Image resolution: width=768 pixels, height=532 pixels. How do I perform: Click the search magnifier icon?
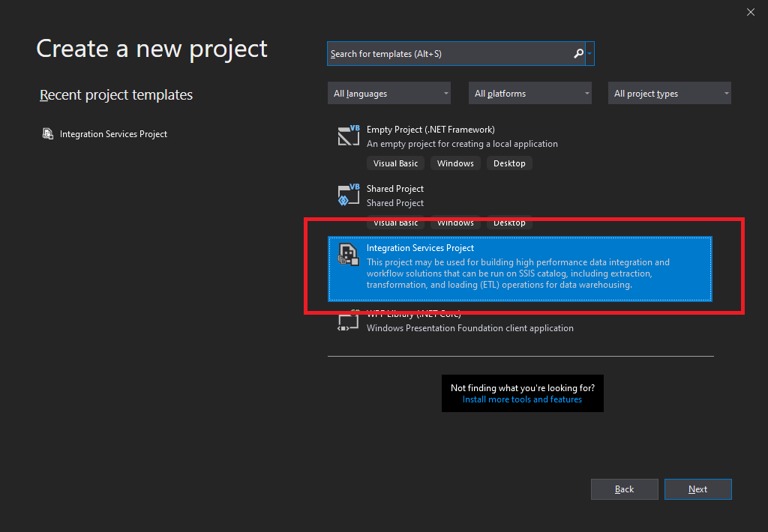click(578, 54)
